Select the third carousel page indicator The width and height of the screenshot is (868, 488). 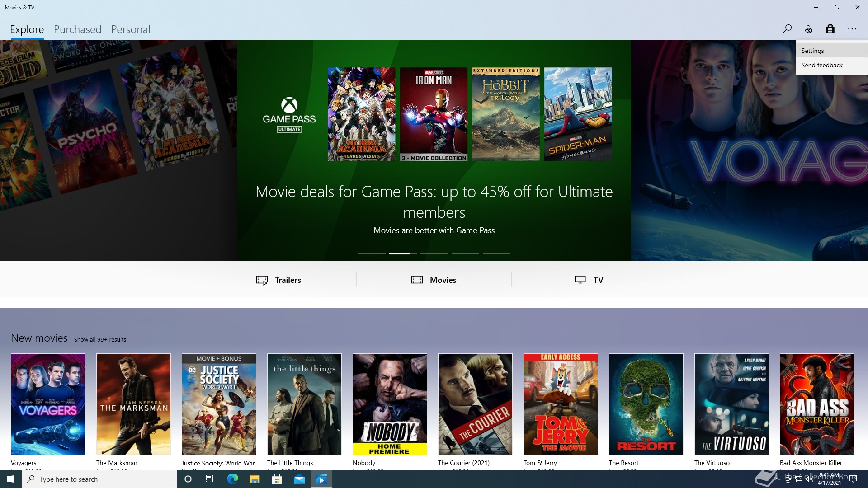tap(434, 253)
